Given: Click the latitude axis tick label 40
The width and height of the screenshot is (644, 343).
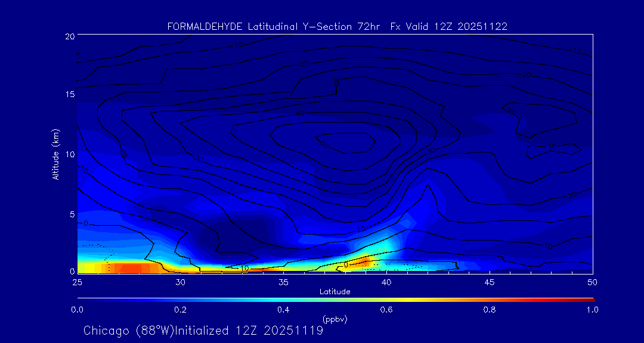Looking at the screenshot, I should pos(386,282).
